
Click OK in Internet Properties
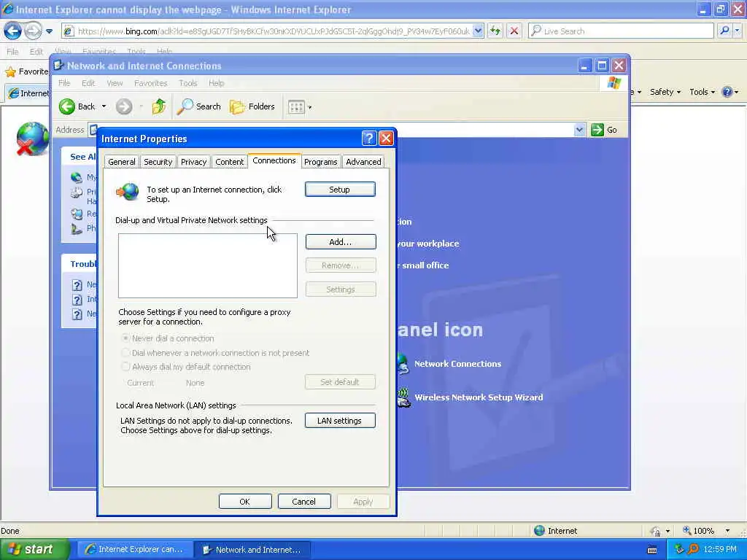(x=245, y=502)
